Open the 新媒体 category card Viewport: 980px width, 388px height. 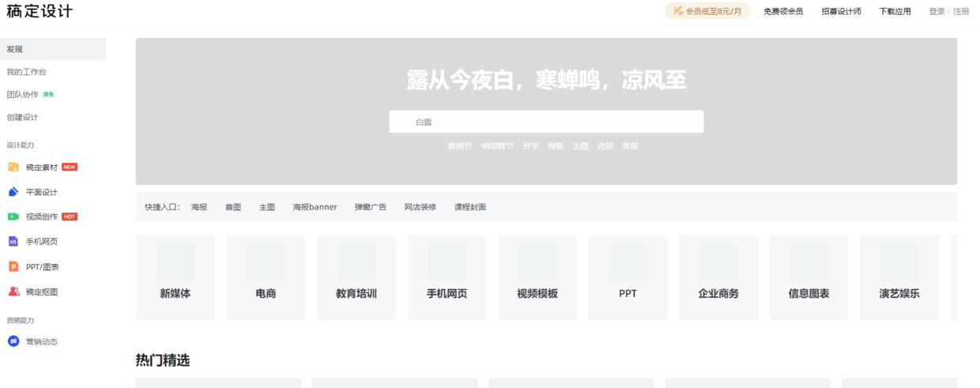(x=175, y=277)
